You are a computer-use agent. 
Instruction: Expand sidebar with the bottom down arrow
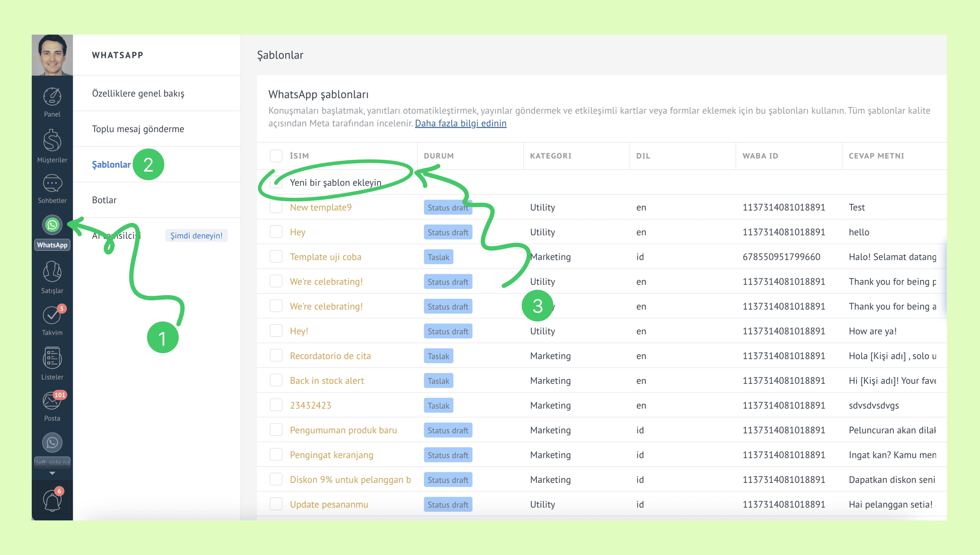(x=52, y=473)
